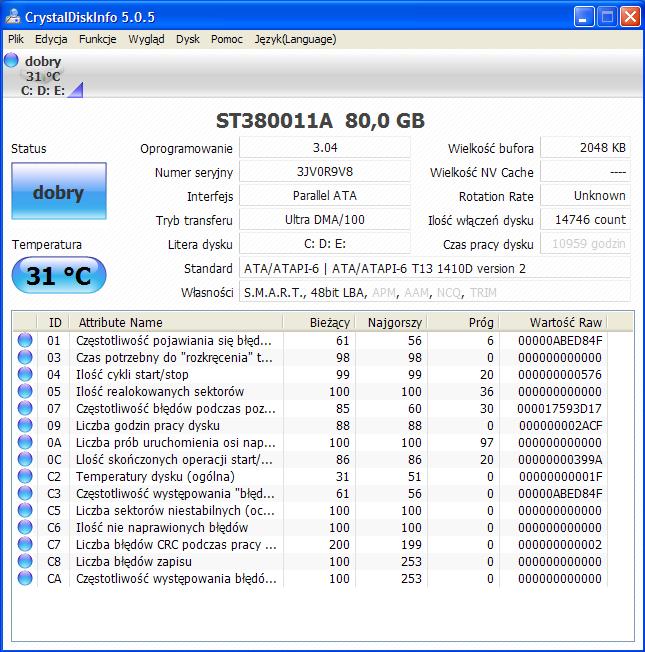Select row 'Temperatury dysku (ogólna)'
Image resolution: width=645 pixels, height=652 pixels.
pyautogui.click(x=322, y=477)
